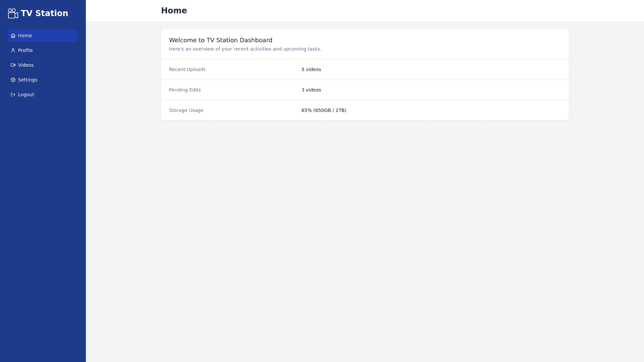The height and width of the screenshot is (362, 644).
Task: Click the Home page heading
Action: [174, 11]
